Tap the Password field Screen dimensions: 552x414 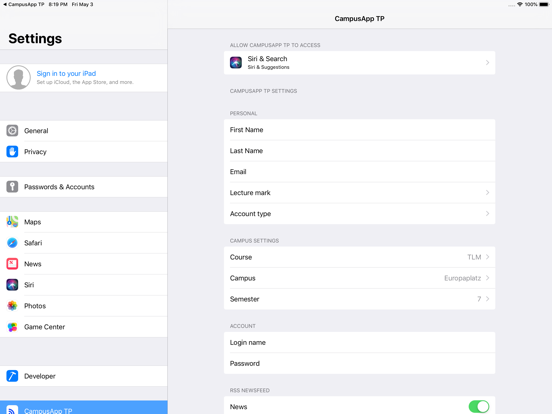coord(359,363)
